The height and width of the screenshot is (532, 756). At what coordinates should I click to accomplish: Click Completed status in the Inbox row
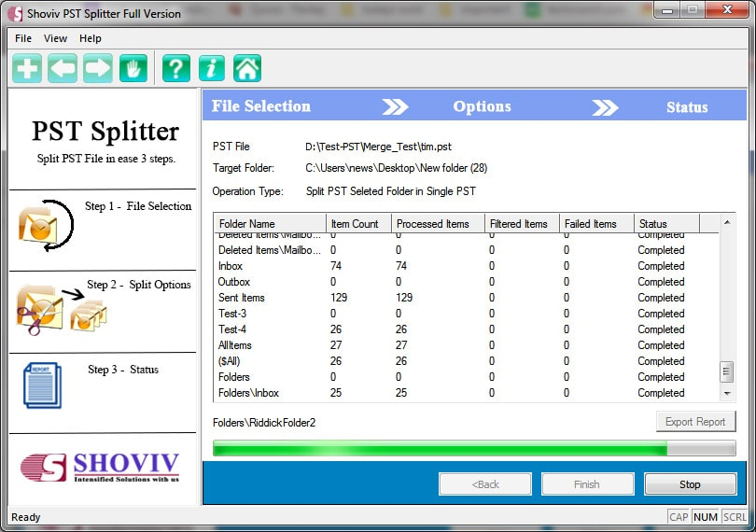pyautogui.click(x=661, y=266)
